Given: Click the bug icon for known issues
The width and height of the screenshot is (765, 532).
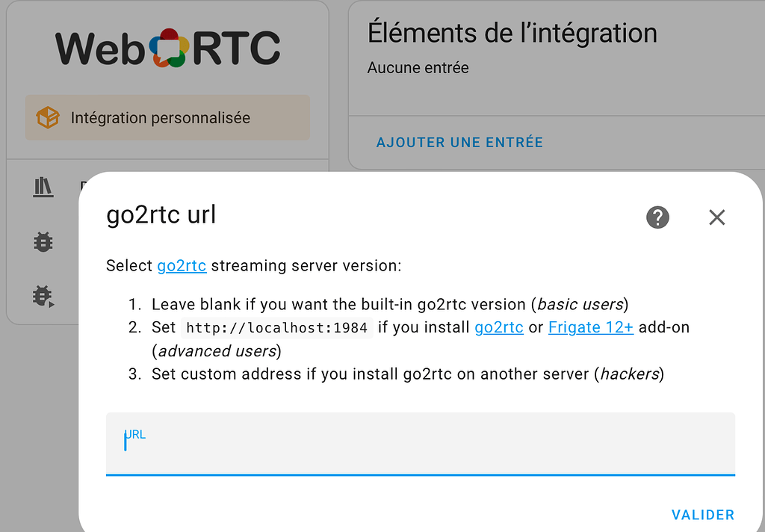Looking at the screenshot, I should click(x=43, y=242).
